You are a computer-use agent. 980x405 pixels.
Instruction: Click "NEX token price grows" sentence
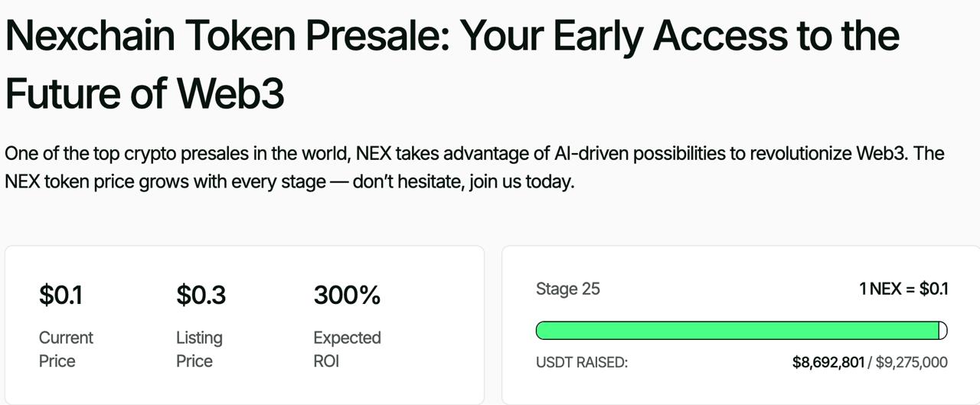point(97,184)
